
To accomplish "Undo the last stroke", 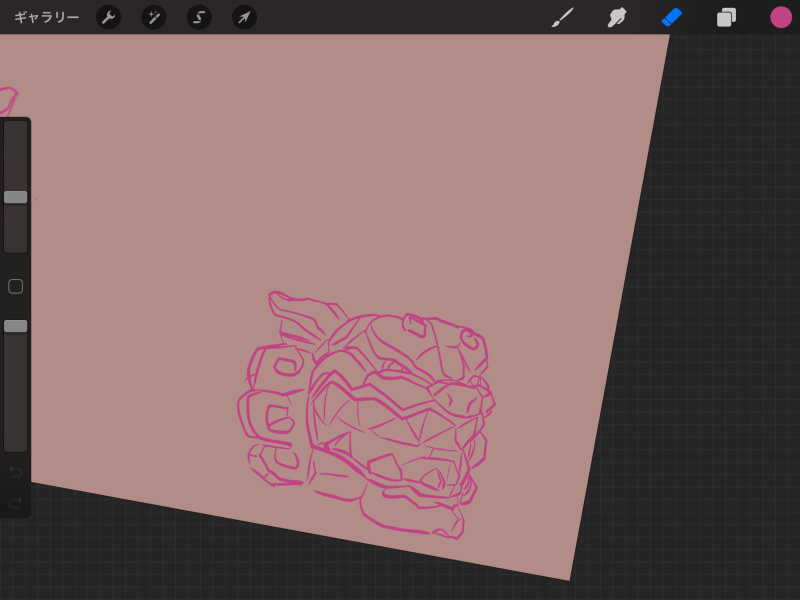I will (15, 471).
